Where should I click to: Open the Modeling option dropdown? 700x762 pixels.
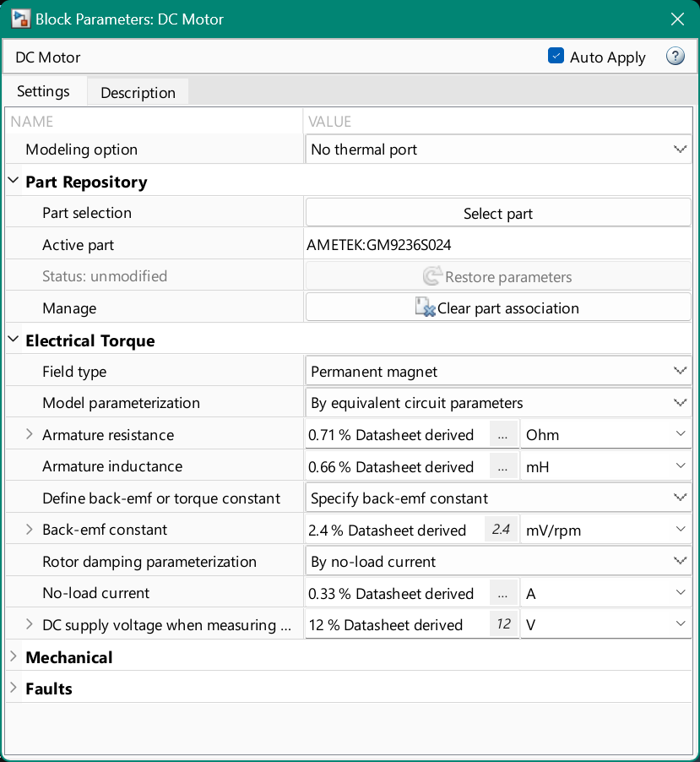point(497,150)
